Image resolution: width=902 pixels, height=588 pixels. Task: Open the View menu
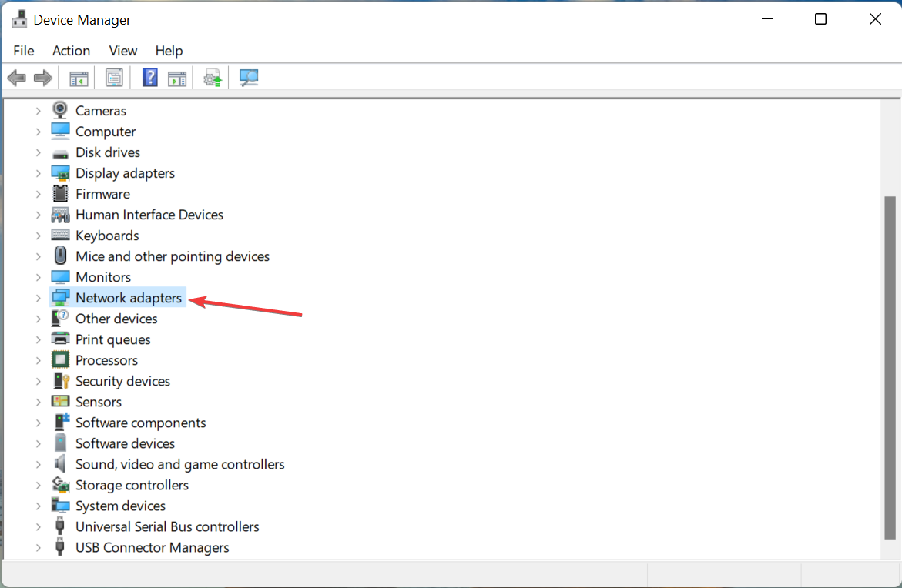123,51
